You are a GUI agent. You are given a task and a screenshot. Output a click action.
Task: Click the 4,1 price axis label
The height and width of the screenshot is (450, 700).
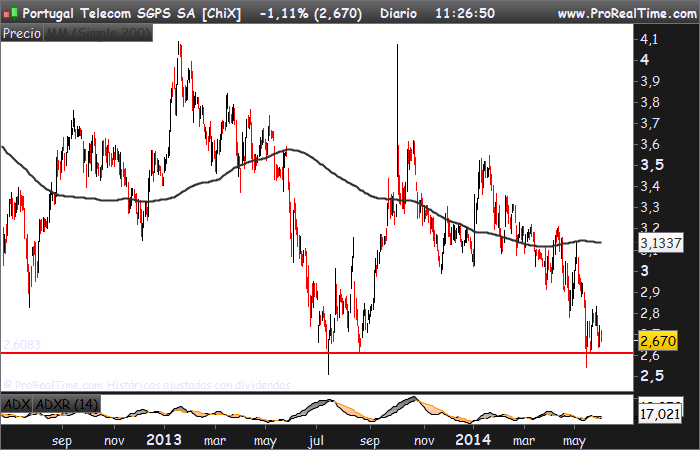coord(649,39)
